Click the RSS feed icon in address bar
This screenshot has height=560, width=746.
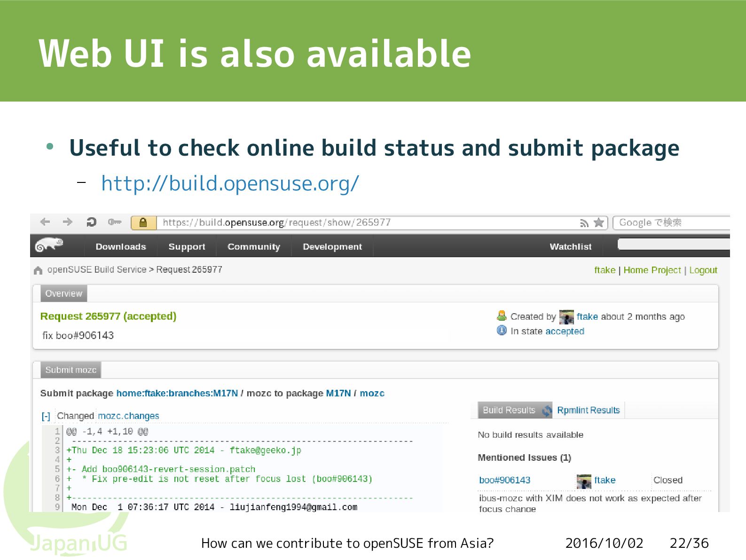point(584,223)
